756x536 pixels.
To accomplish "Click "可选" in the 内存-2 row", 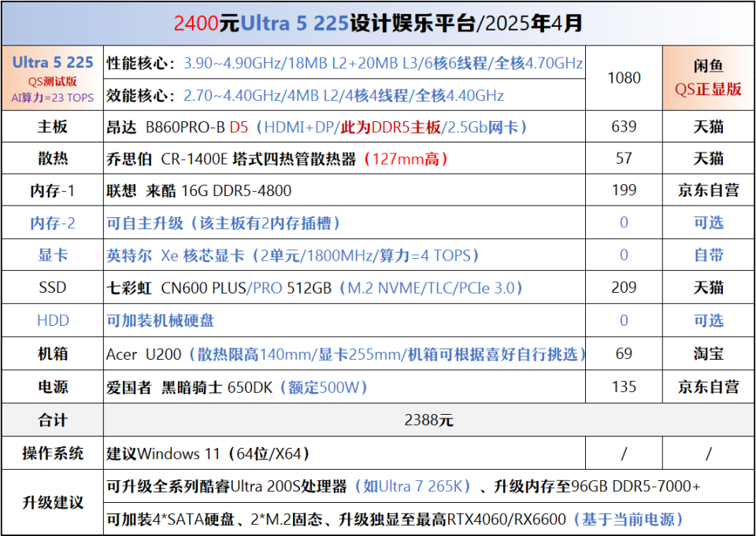I will pos(708,223).
